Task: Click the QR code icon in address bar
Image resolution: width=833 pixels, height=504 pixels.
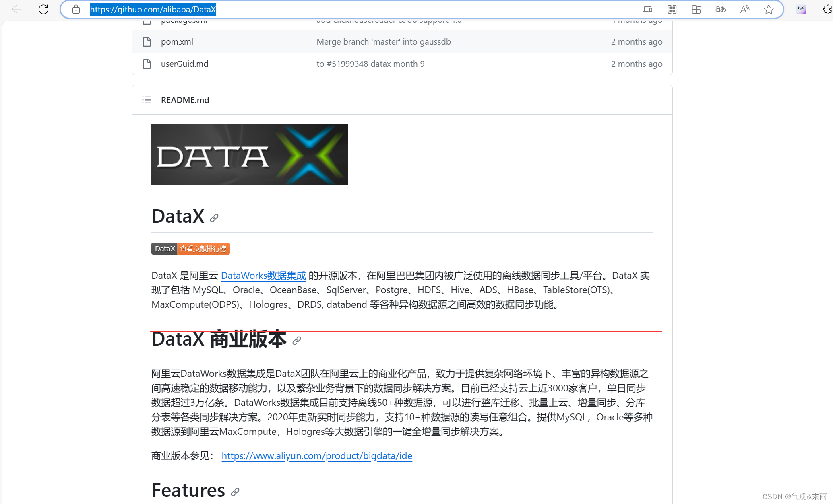Action: click(672, 9)
